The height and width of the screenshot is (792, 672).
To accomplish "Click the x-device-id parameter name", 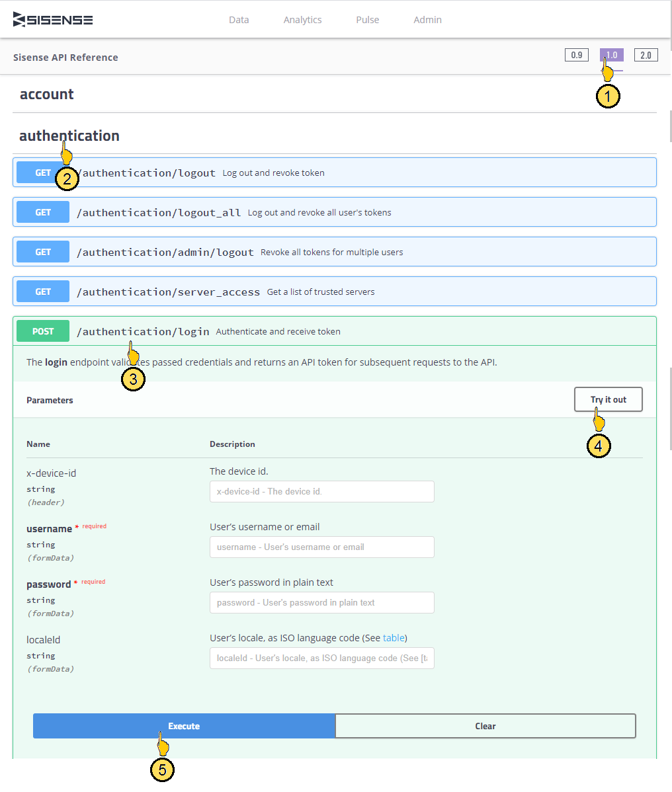I will (51, 473).
